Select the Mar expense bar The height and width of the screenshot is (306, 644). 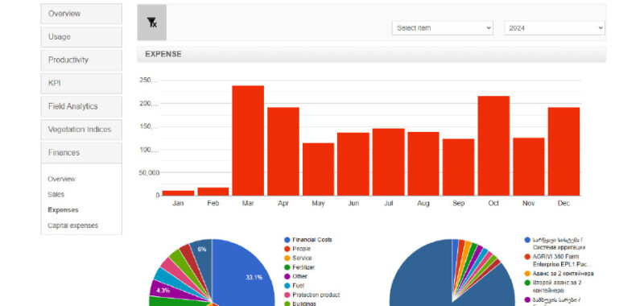(248, 140)
